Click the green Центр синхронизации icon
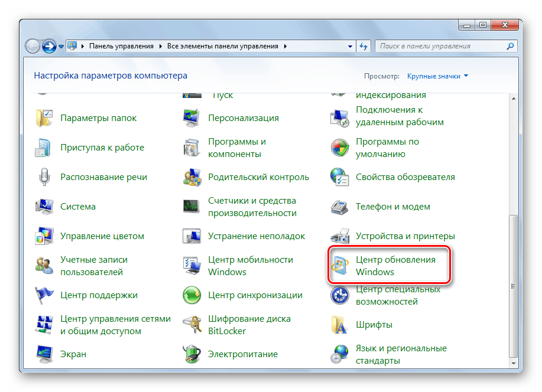This screenshot has height=392, width=542. coord(192,295)
